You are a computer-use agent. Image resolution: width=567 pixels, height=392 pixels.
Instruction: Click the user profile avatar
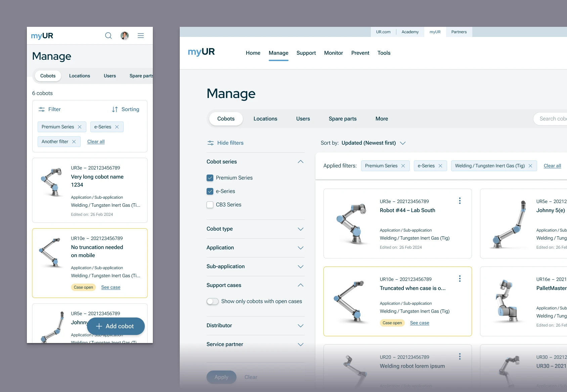(125, 36)
